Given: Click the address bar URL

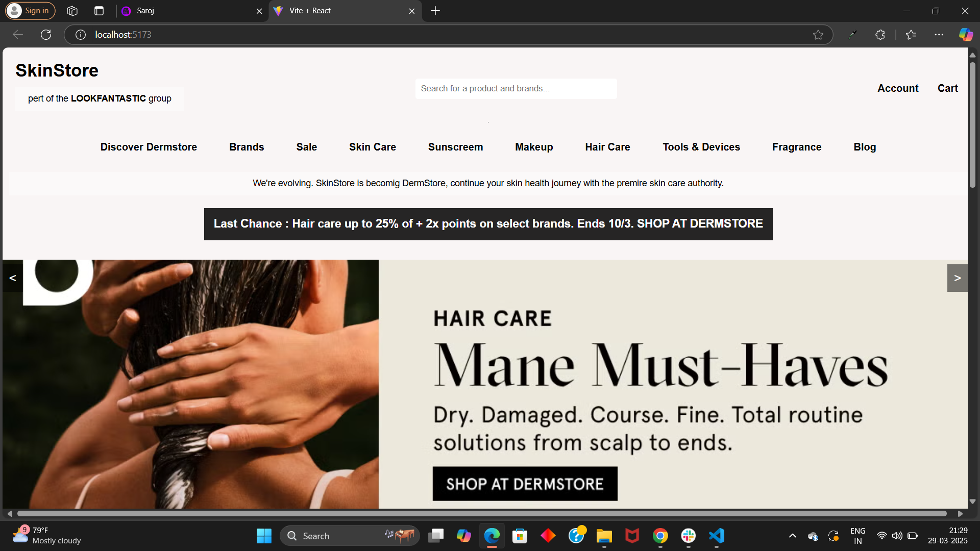Looking at the screenshot, I should (x=123, y=35).
